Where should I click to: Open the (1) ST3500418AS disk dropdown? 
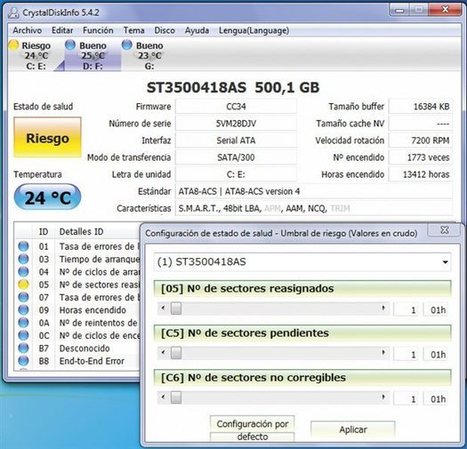pyautogui.click(x=302, y=262)
